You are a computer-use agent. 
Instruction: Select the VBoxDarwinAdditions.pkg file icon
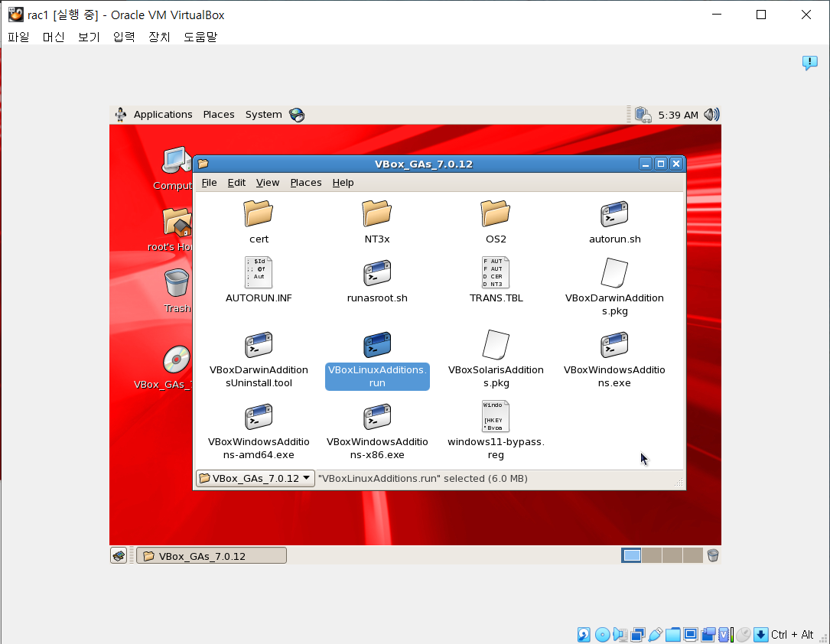click(x=614, y=272)
